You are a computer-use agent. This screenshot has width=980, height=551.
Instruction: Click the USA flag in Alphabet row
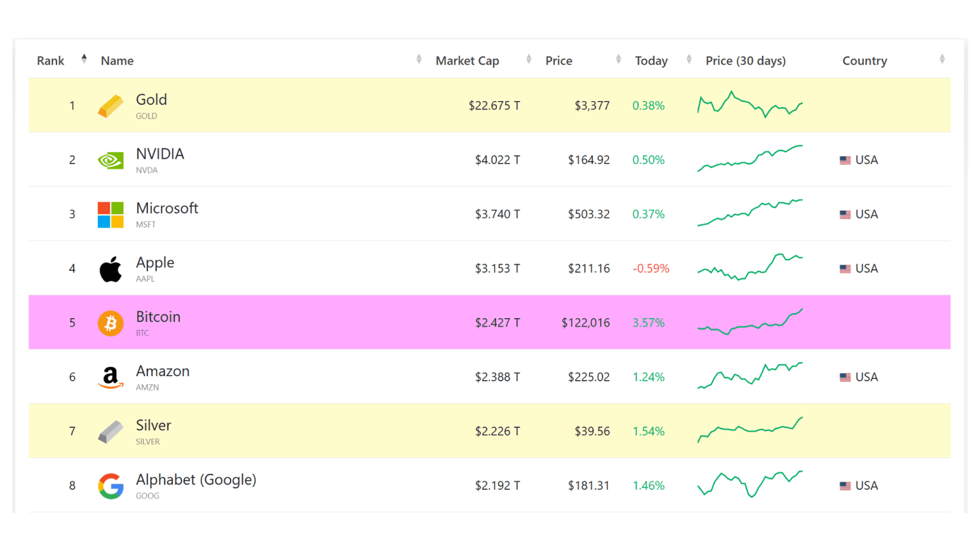pyautogui.click(x=845, y=486)
